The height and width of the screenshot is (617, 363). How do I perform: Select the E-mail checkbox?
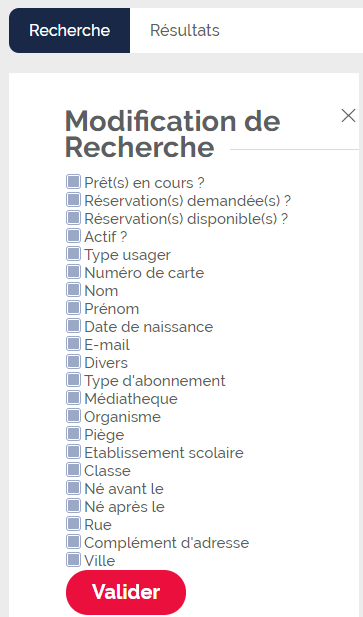(73, 344)
